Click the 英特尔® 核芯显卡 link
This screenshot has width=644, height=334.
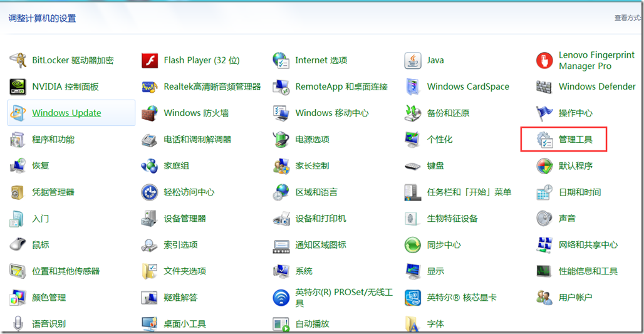tap(462, 298)
